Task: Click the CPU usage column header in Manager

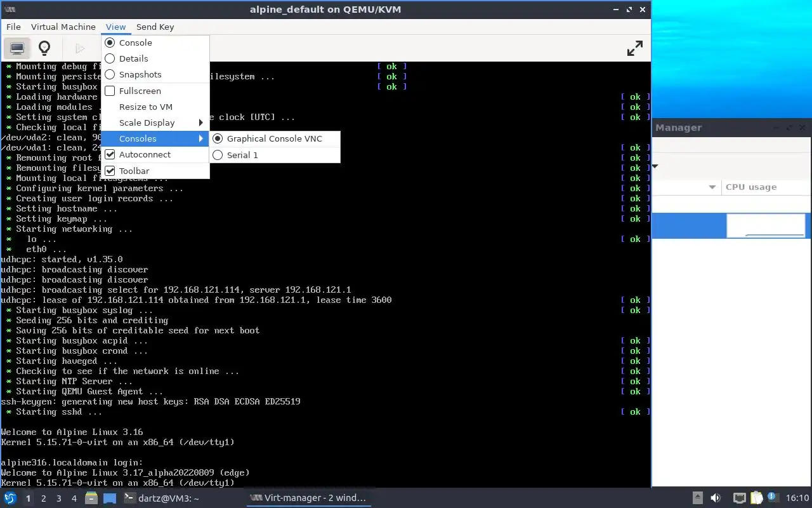Action: point(766,187)
